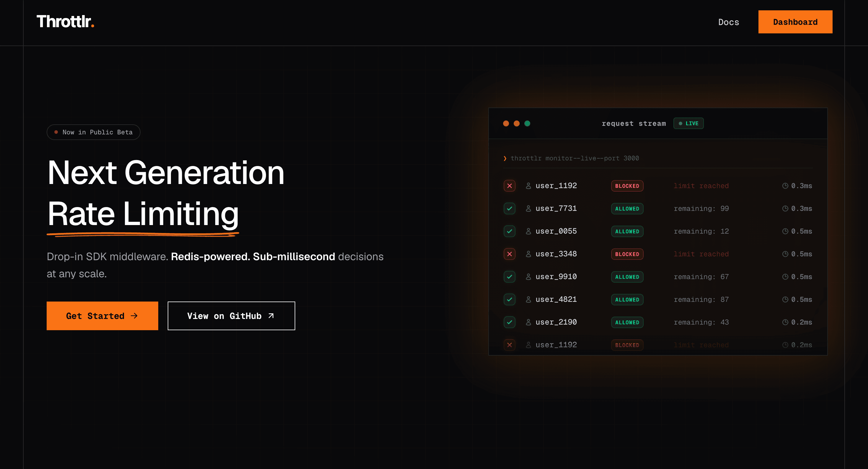Open the Dashboard from the header

tap(795, 22)
